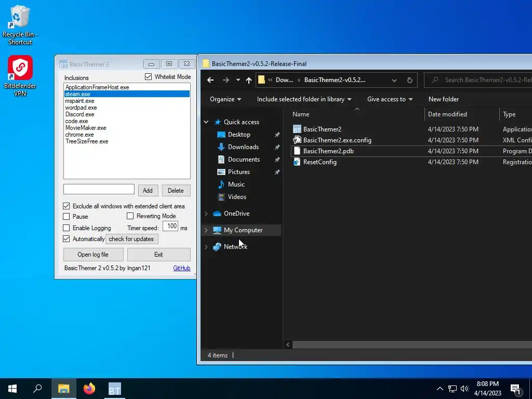Open Include selected folder in library menu

[304, 99]
